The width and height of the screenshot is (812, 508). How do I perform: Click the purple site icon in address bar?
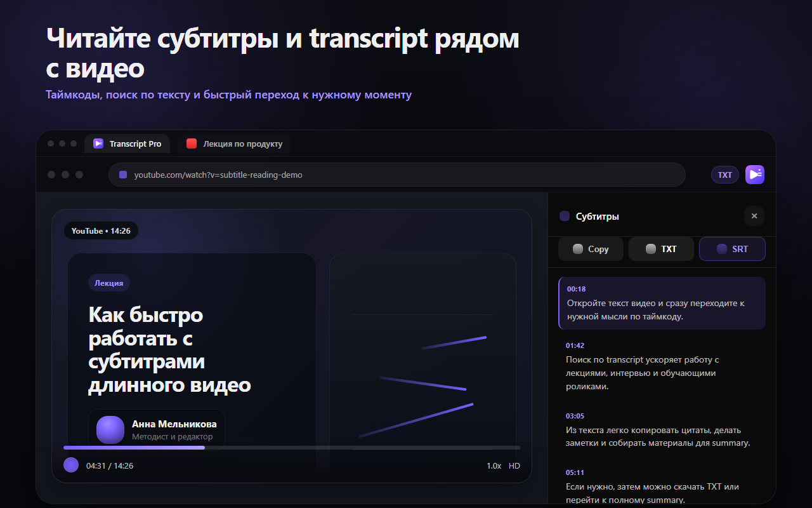tap(123, 174)
